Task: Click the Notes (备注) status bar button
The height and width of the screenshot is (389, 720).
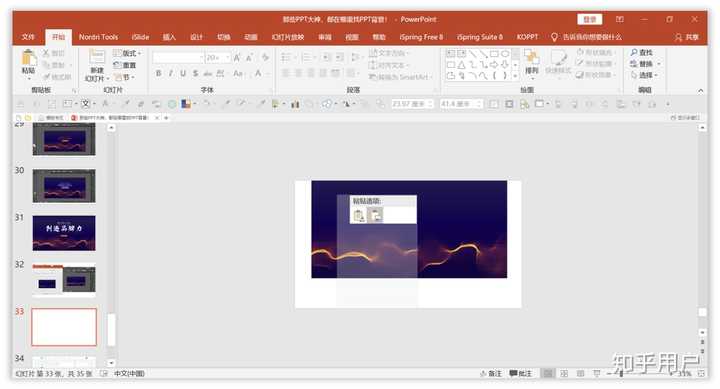Action: point(490,373)
